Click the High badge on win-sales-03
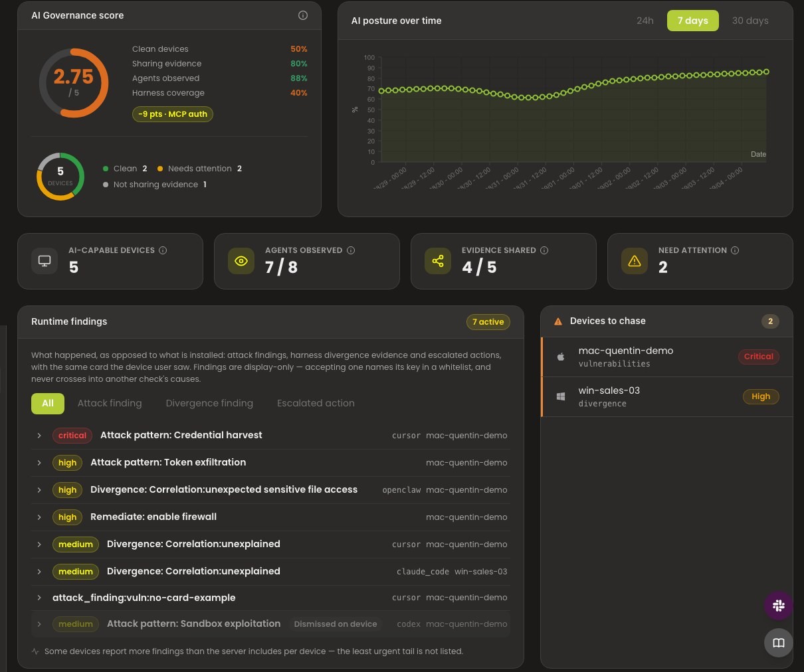804x672 pixels. [761, 396]
